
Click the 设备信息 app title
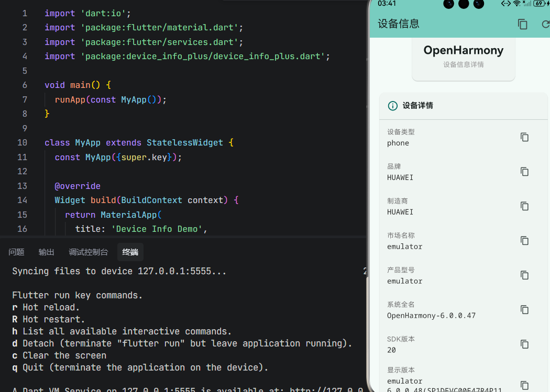(399, 24)
